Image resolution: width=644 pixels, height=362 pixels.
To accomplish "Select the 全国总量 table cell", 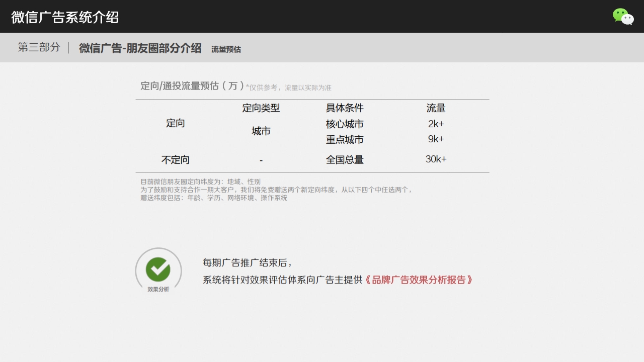I will coord(345,160).
